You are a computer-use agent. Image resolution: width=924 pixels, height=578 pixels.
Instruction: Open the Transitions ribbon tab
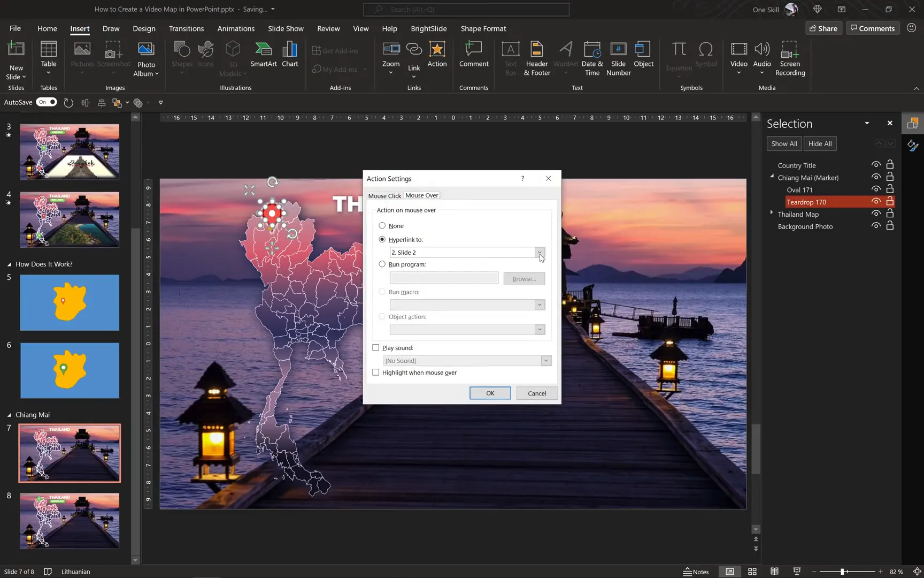(186, 28)
